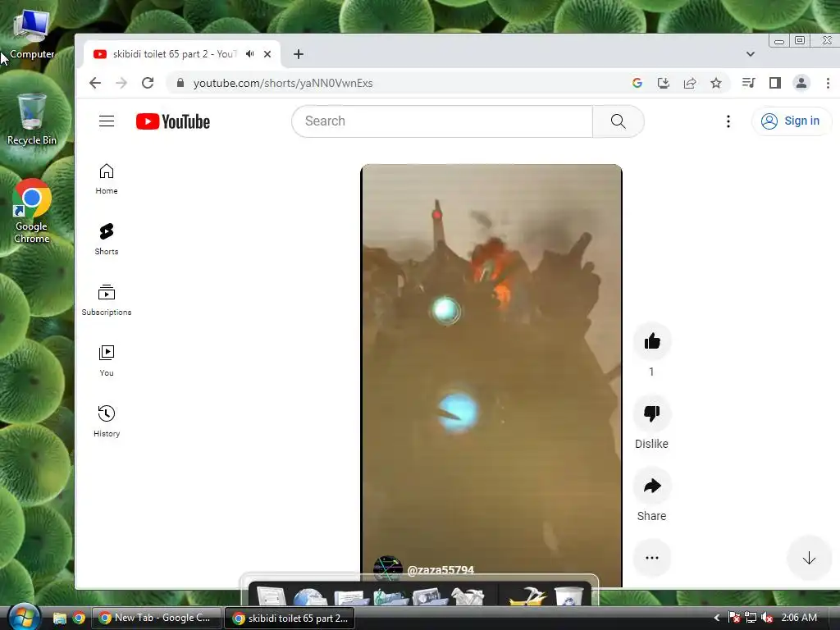The image size is (840, 630).
Task: Open a new Chrome tab
Action: pos(299,54)
